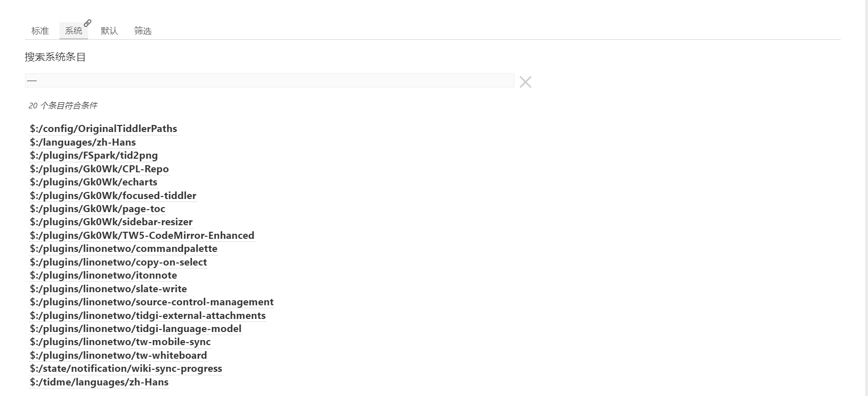Open $:/config/OriginalTiddlerPaths tiddler link

point(103,128)
